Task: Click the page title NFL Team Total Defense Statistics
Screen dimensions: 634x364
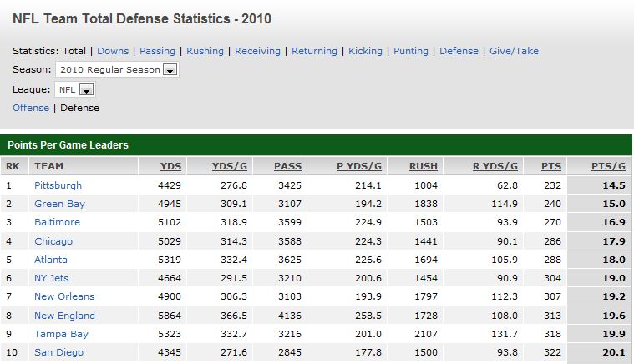Action: 141,19
